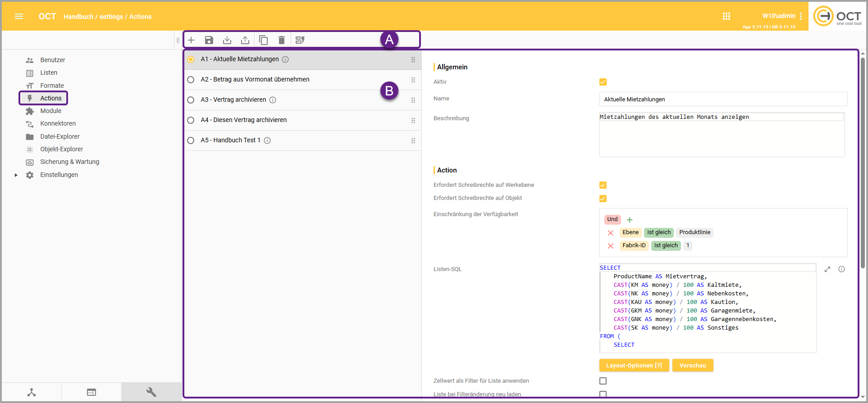Expand the Listen-SQL editor to fullscreen
This screenshot has height=403, width=868.
(827, 269)
